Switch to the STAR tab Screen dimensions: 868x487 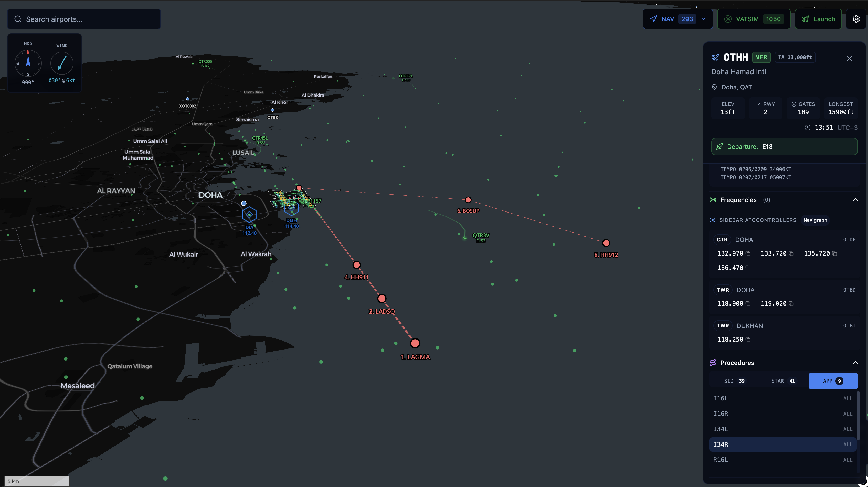(783, 381)
